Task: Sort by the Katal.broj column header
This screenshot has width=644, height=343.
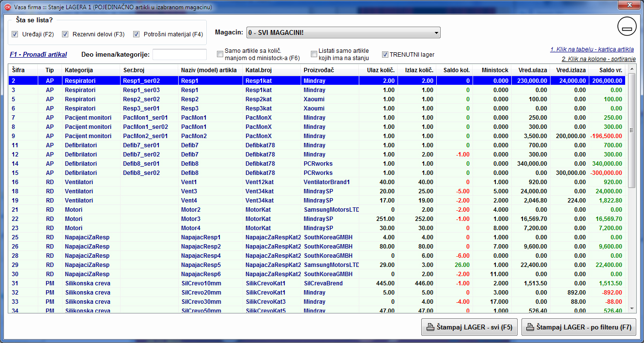Action: 272,70
